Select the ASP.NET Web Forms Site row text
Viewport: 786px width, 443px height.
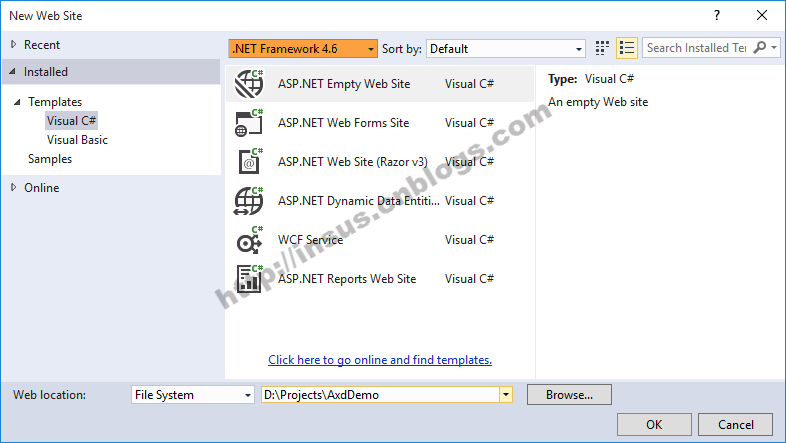[343, 123]
